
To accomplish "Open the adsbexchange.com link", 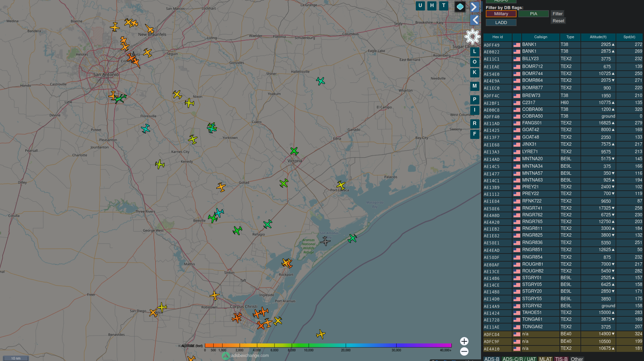I will 250,356.
